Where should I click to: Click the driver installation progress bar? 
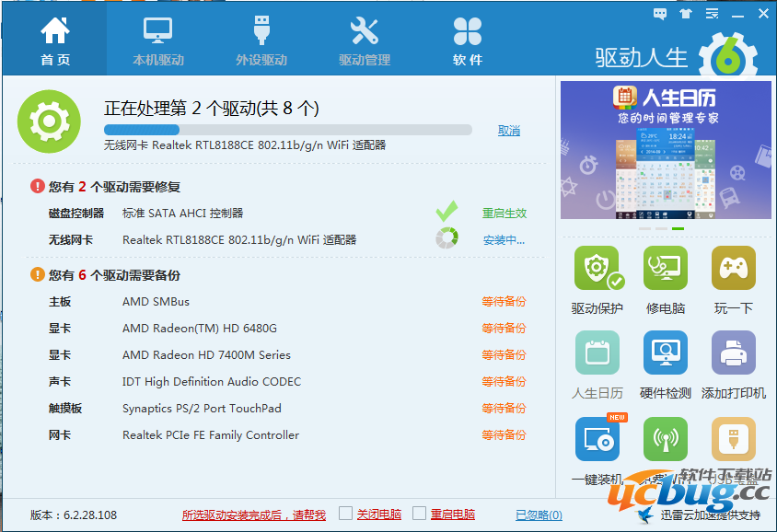[x=287, y=130]
